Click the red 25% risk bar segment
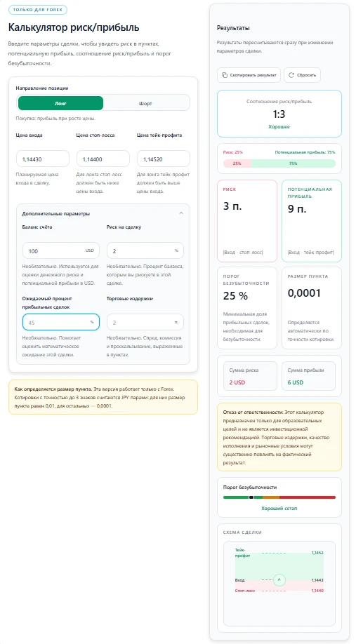 pos(237,163)
